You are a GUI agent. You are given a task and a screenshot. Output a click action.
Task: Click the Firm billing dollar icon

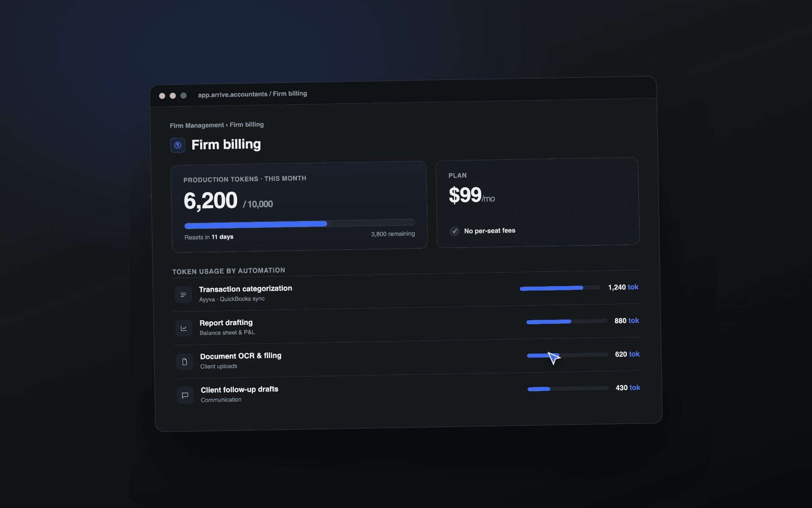point(178,145)
